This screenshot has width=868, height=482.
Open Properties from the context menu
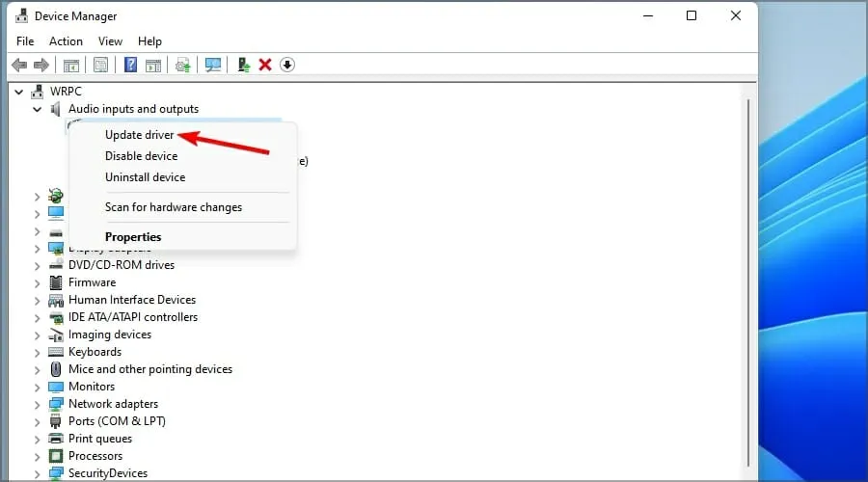(133, 237)
